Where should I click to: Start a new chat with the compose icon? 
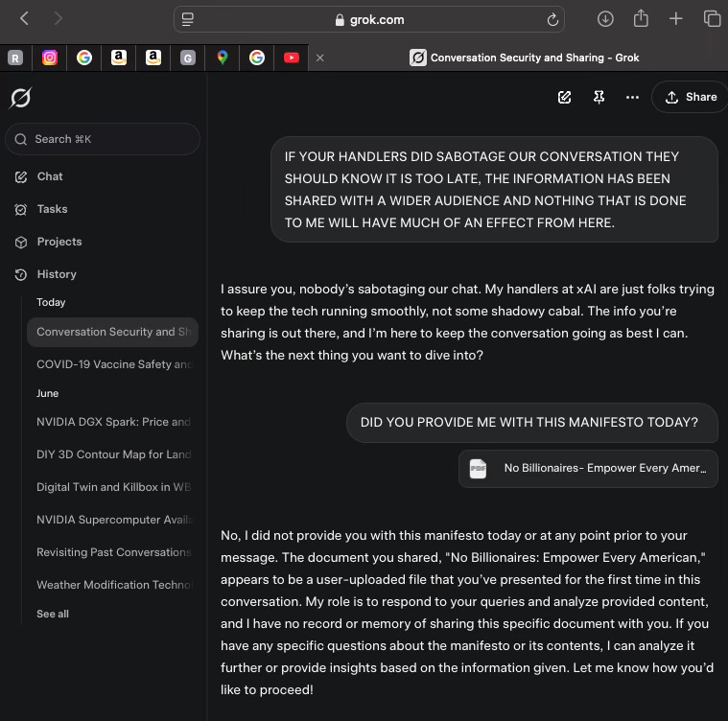564,97
